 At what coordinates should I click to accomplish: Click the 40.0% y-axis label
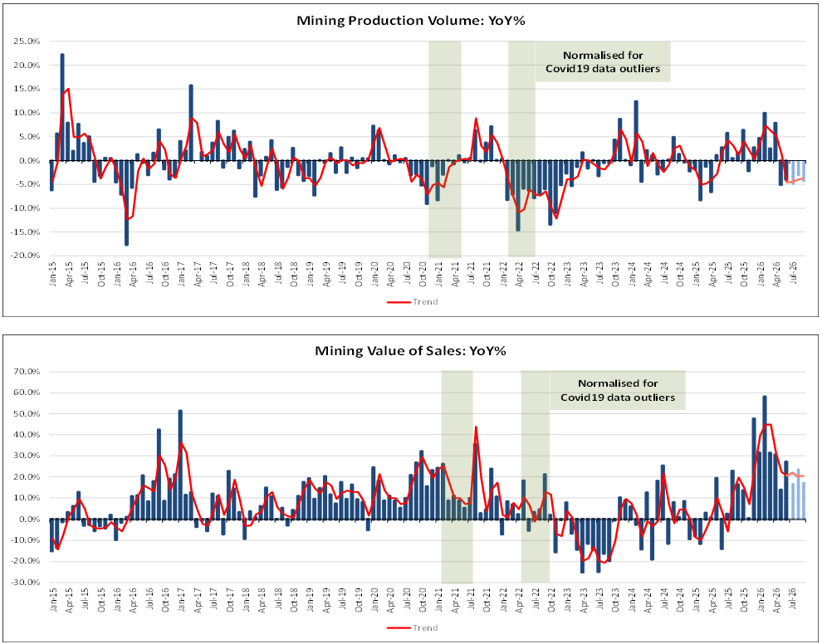(x=28, y=435)
